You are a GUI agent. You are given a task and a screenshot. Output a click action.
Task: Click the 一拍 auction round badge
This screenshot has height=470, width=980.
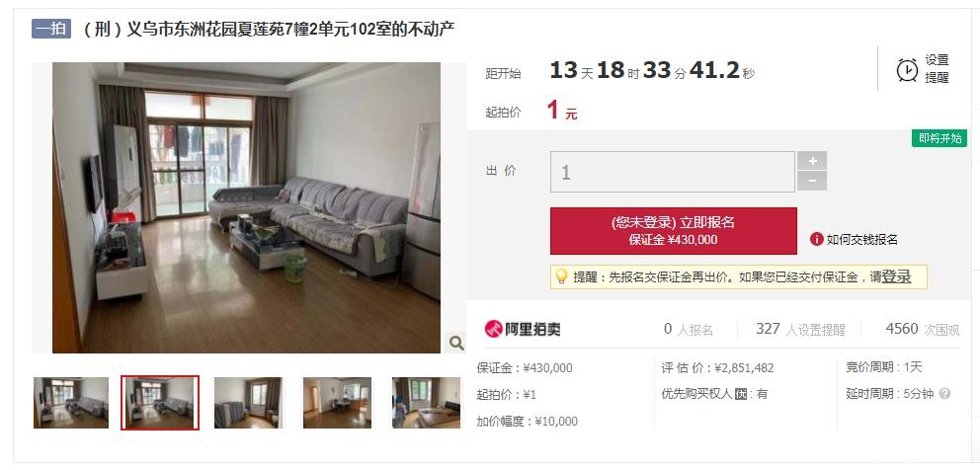[x=51, y=29]
